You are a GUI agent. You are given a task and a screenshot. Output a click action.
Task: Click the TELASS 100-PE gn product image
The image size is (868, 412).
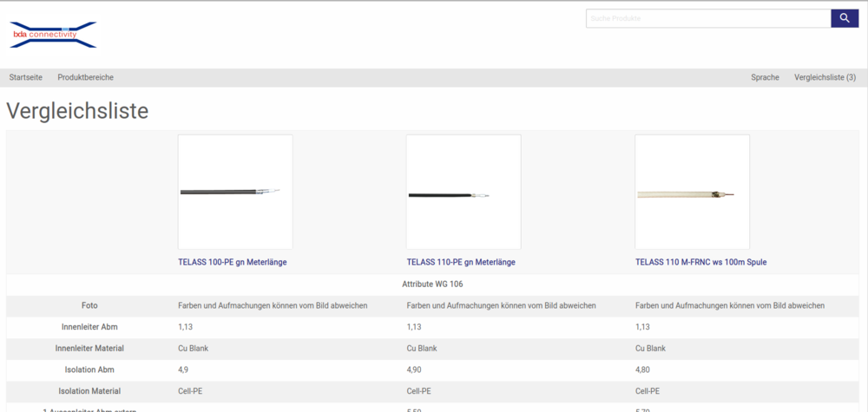235,192
